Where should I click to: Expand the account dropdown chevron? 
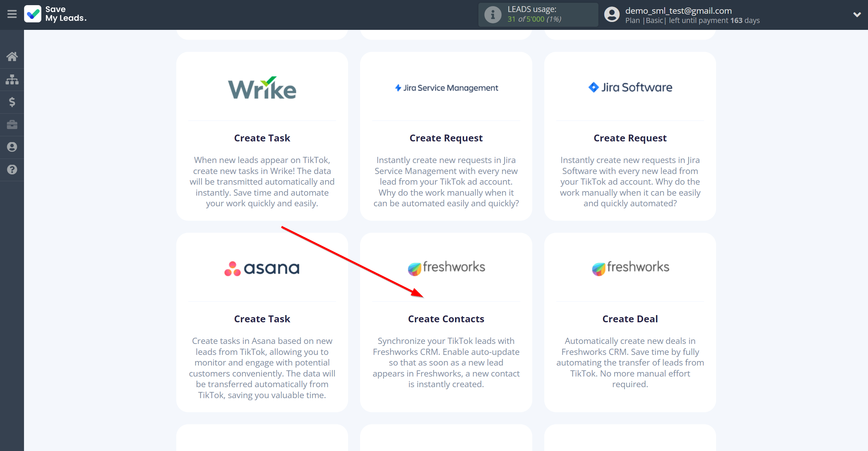coord(857,14)
